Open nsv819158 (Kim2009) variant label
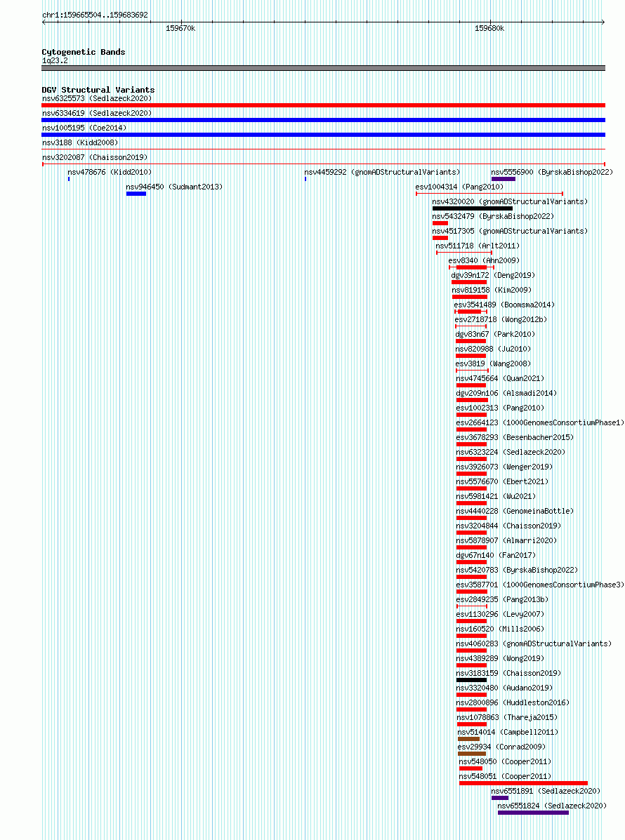 (492, 290)
